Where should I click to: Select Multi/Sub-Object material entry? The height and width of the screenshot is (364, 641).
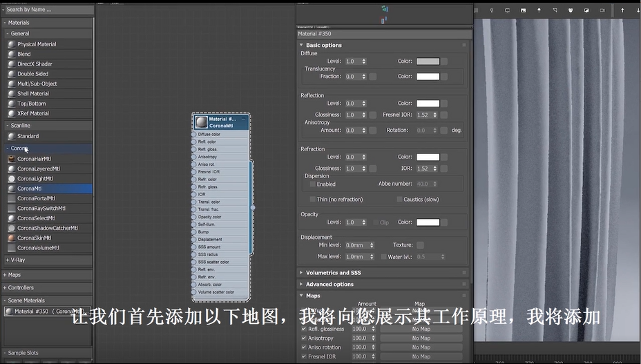pos(49,84)
